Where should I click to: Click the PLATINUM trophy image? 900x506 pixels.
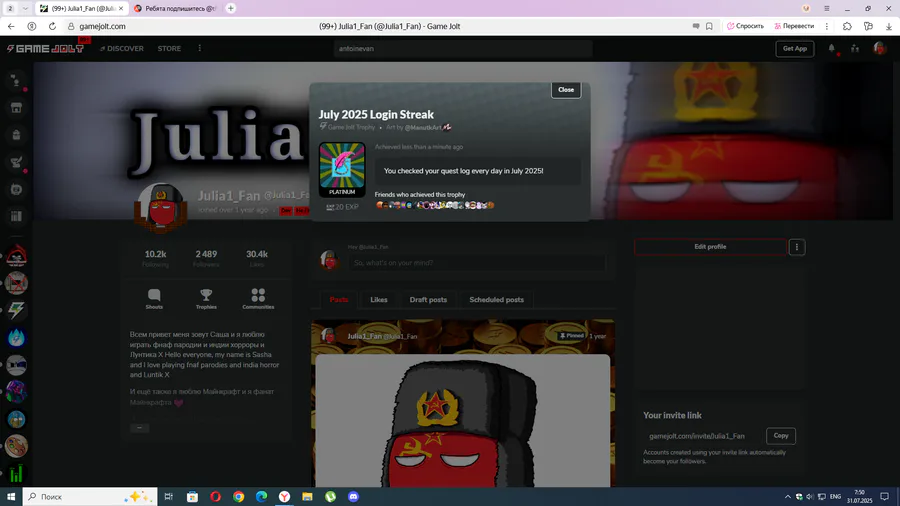[342, 169]
